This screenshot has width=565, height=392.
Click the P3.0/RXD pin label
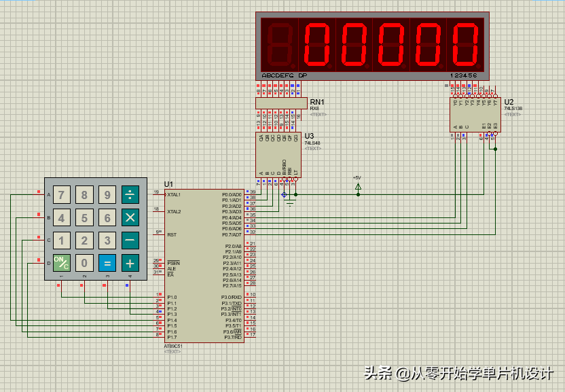coord(232,298)
